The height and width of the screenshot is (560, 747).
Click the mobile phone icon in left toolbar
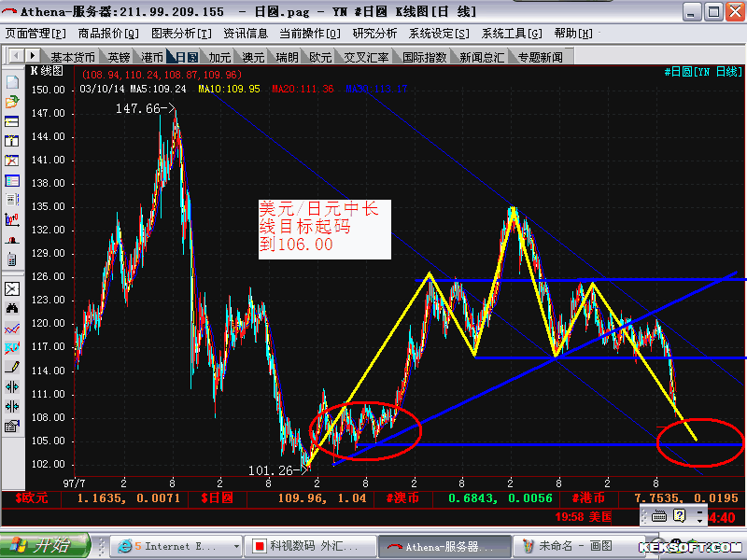(x=12, y=259)
